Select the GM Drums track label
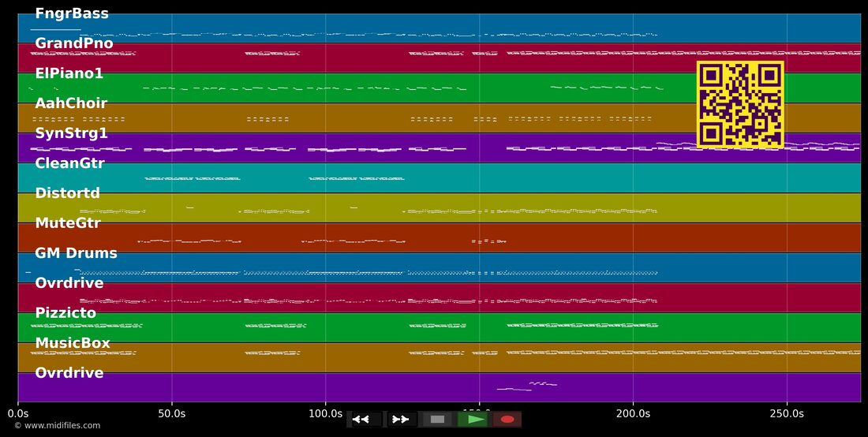The height and width of the screenshot is (437, 868). click(77, 252)
